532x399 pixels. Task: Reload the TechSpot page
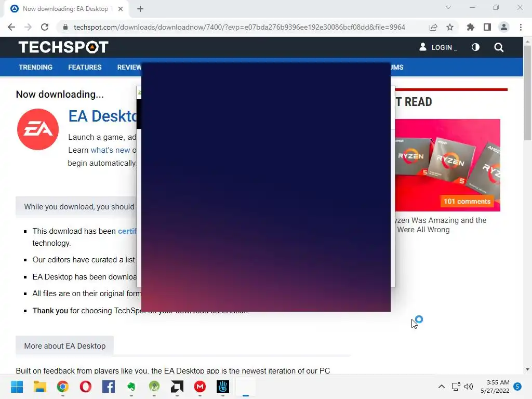click(45, 27)
